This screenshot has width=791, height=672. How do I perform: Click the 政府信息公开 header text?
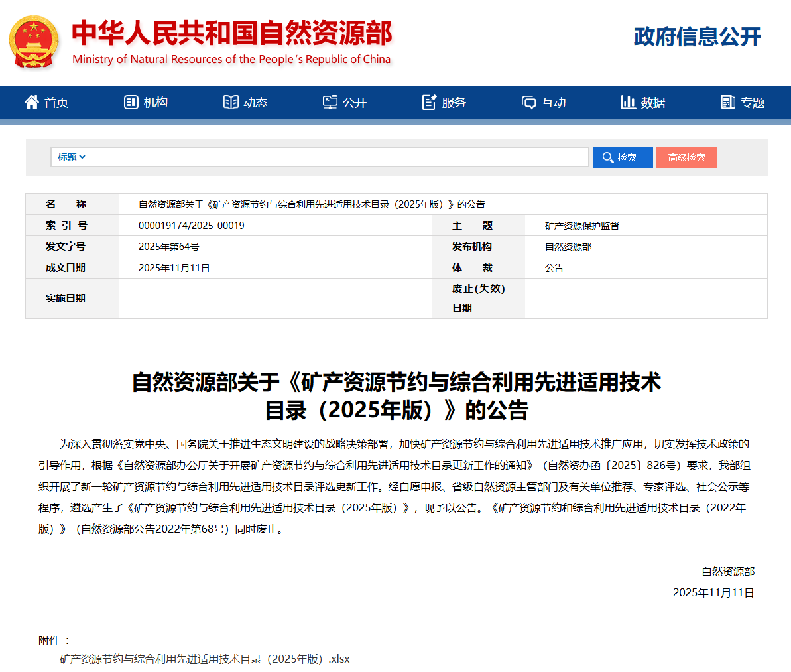697,37
